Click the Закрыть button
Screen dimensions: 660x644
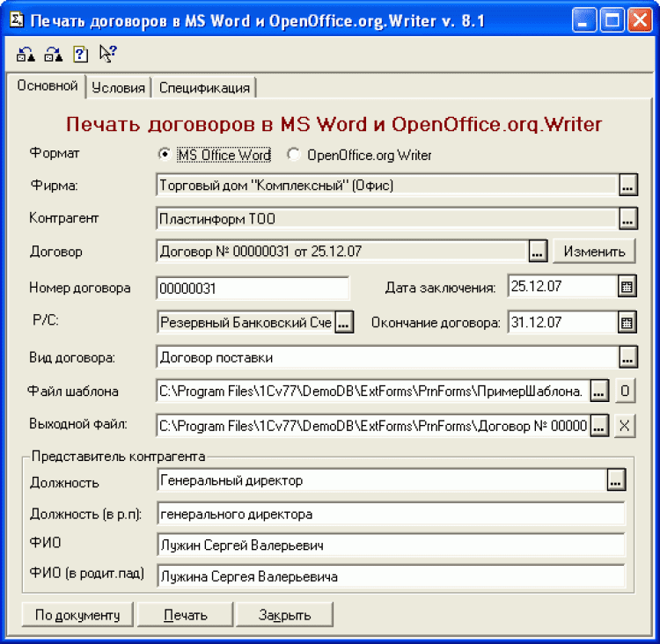point(284,615)
